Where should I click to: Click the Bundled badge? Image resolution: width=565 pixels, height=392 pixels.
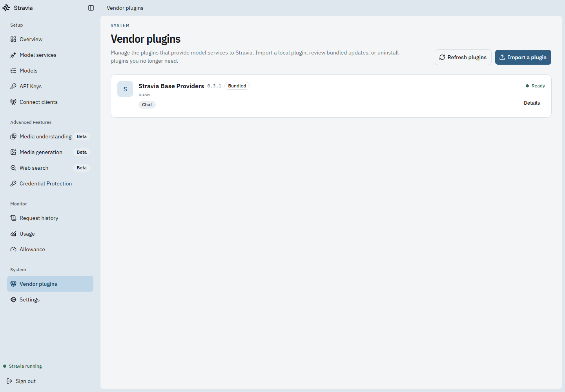[x=237, y=86]
